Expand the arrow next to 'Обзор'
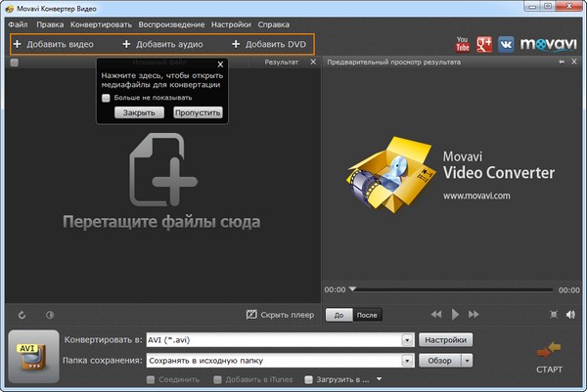Screen dimensions: 587x392 [x=468, y=360]
